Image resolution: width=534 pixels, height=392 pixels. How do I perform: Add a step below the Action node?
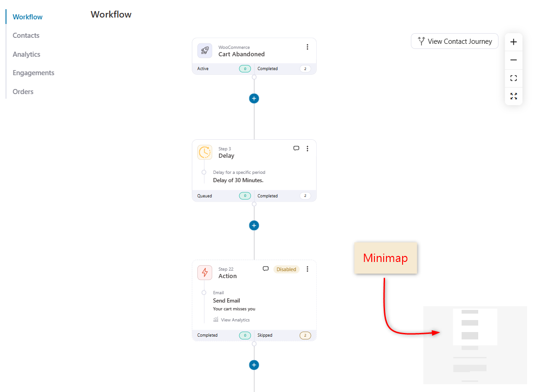point(254,365)
